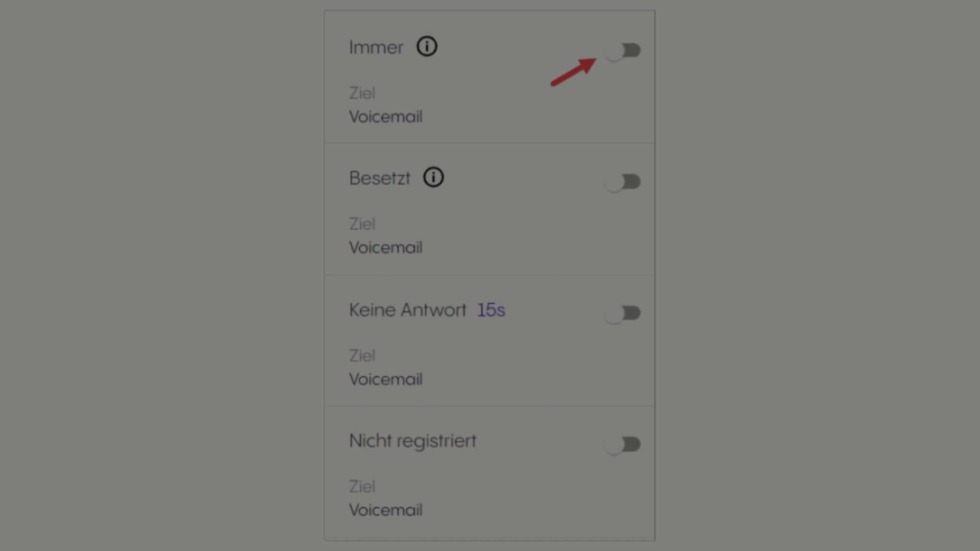This screenshot has height=551, width=980.
Task: Click the Ziel label under Nicht registriert
Action: pyautogui.click(x=362, y=486)
